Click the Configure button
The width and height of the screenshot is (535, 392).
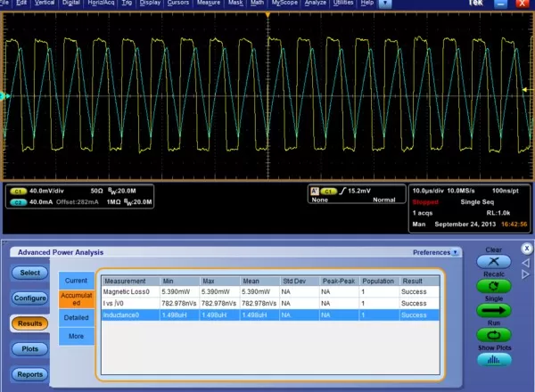(29, 298)
